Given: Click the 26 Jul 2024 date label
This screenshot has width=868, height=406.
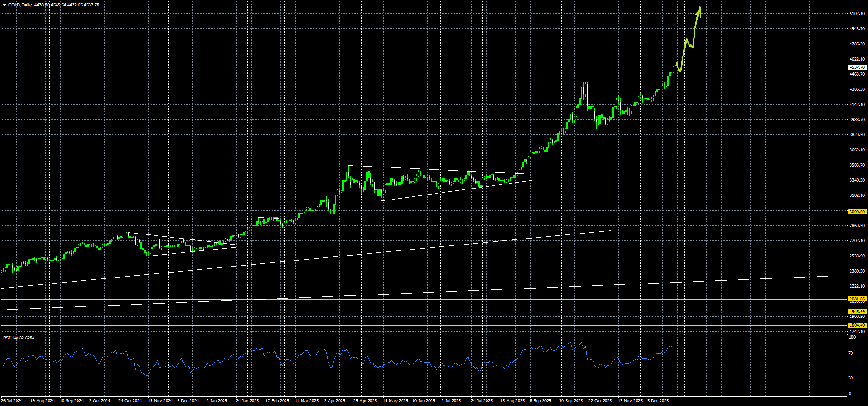Looking at the screenshot, I should pos(12,401).
